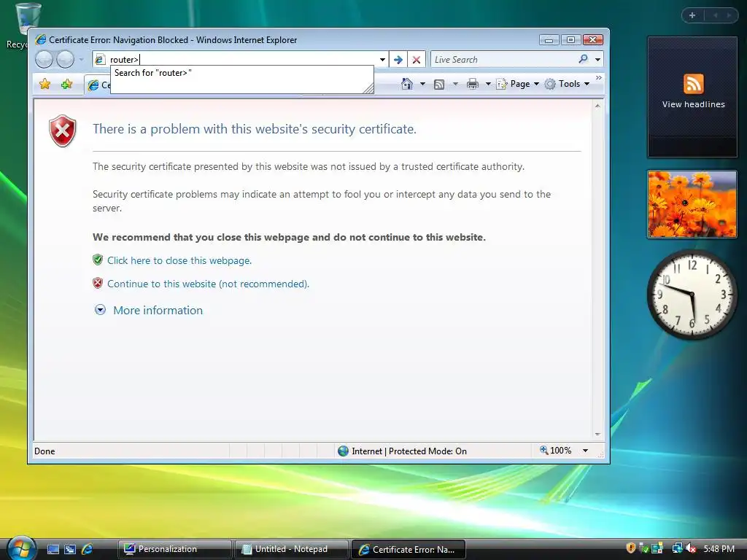This screenshot has height=560, width=747.
Task: Click the RSS Feeds toolbar icon
Action: click(439, 85)
